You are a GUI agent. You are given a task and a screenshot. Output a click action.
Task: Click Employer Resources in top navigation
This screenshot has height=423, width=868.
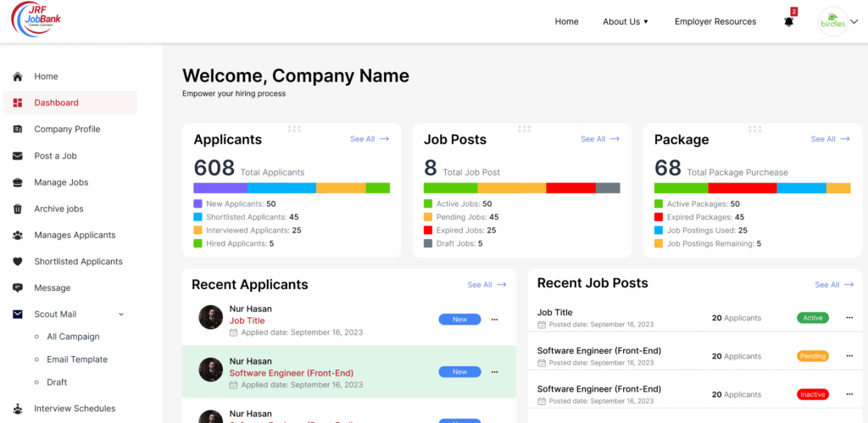pos(715,22)
